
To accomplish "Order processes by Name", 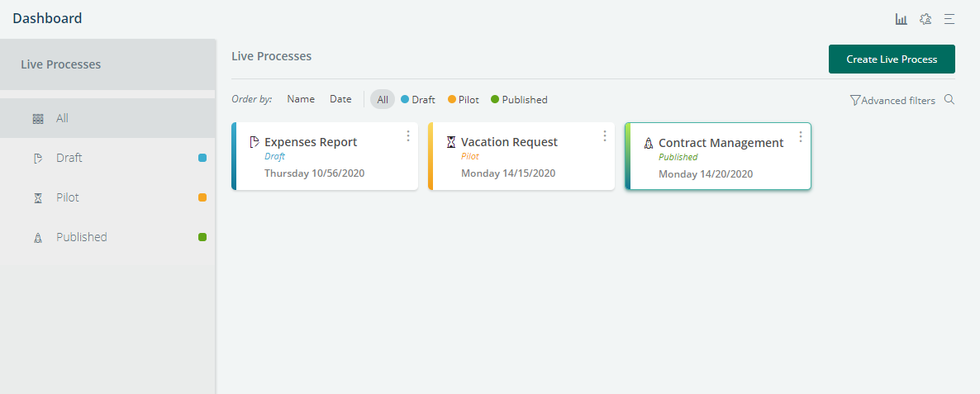I will pyautogui.click(x=301, y=98).
